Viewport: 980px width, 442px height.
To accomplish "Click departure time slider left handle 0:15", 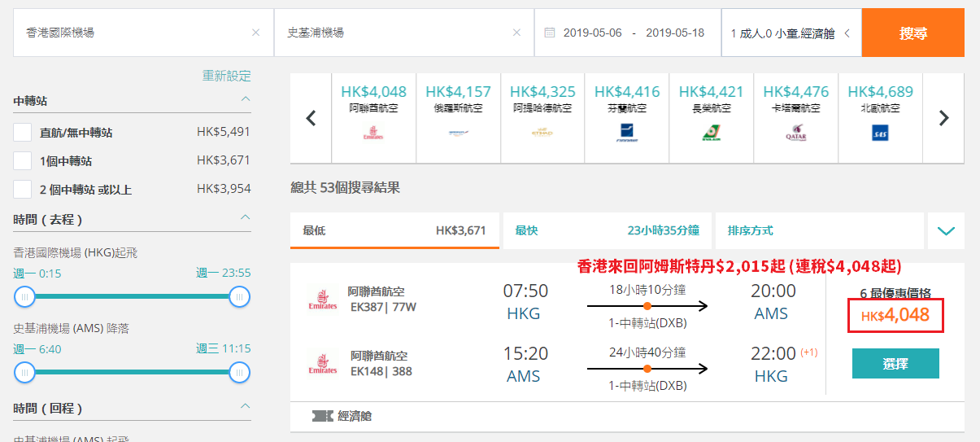I will pos(24,296).
